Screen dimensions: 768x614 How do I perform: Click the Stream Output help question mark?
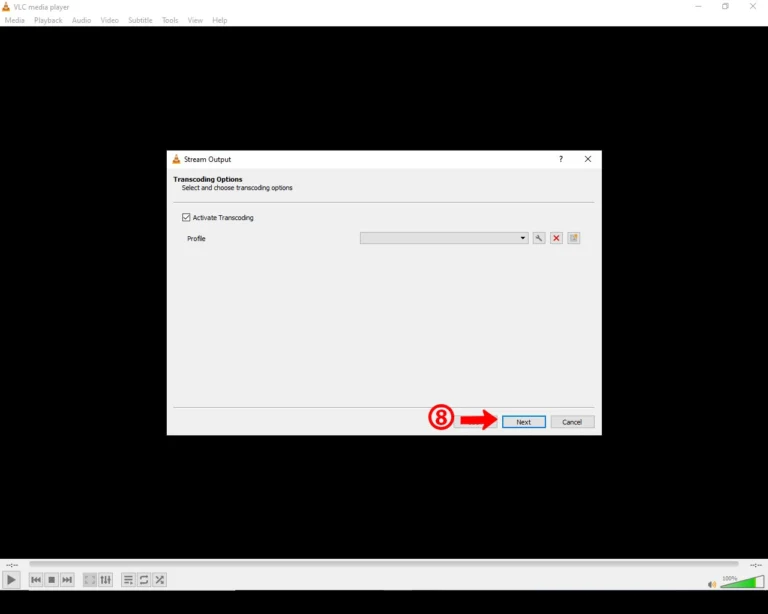tap(560, 159)
